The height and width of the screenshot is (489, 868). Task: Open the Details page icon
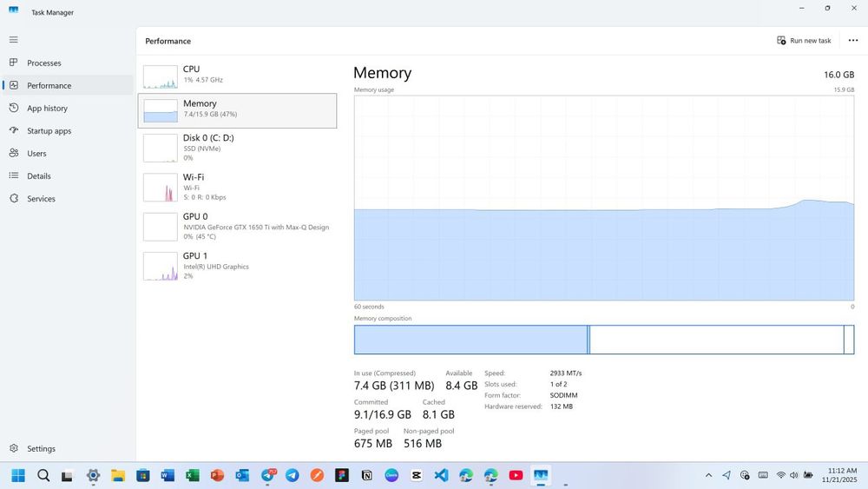pos(14,175)
